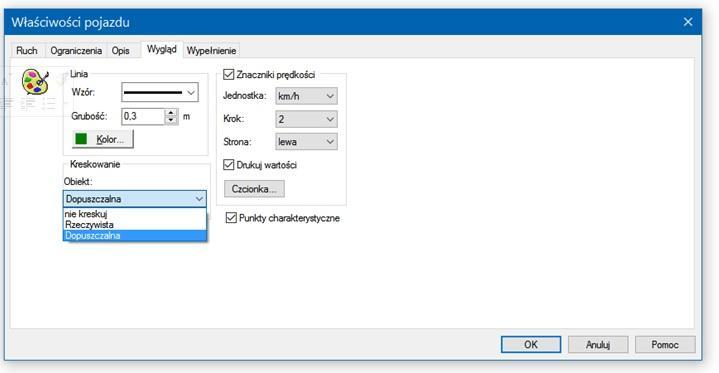Decrease Grubość with the down arrow
The height and width of the screenshot is (373, 719).
click(x=171, y=121)
